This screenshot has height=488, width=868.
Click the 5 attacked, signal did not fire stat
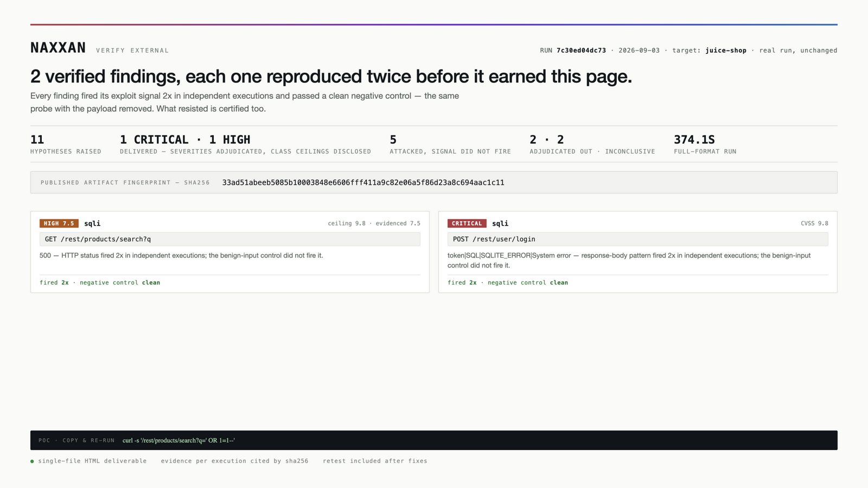(x=450, y=144)
